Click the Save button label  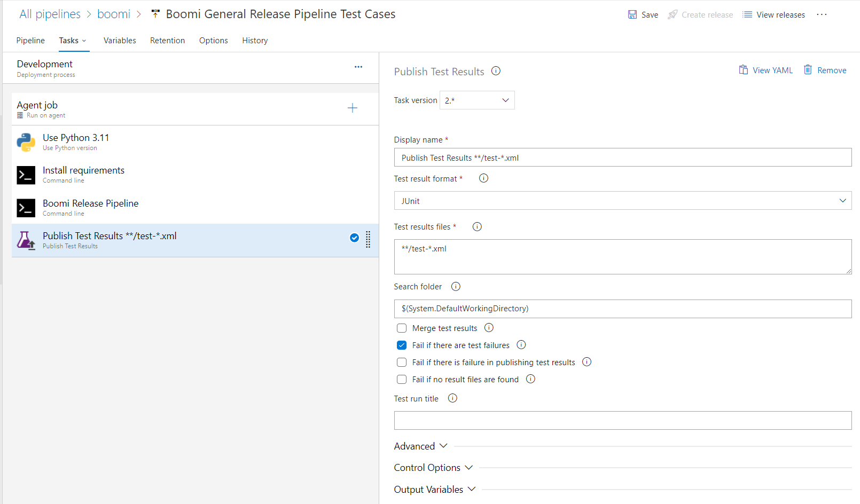650,15
